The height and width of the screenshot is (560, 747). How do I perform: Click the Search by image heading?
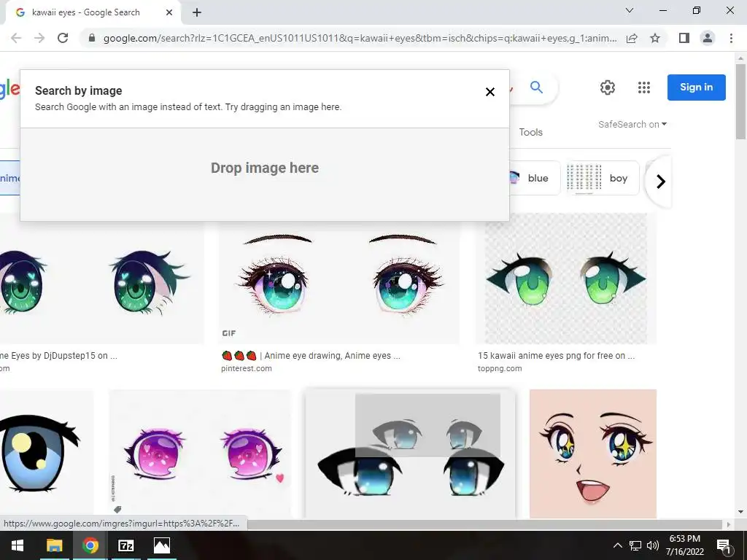(79, 90)
